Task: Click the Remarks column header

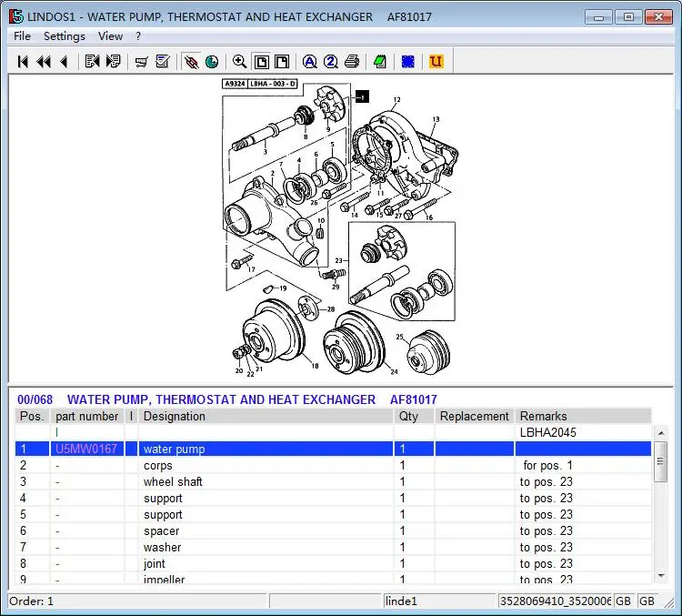Action: click(x=583, y=416)
